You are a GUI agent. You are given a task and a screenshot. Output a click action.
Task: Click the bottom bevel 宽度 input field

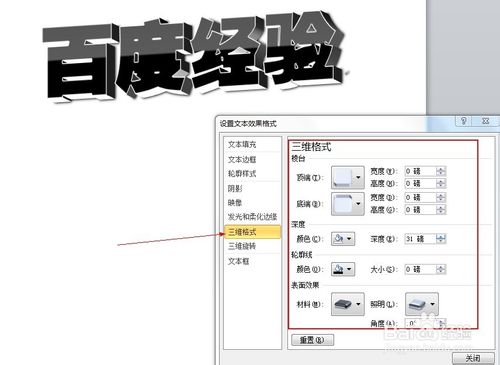pyautogui.click(x=421, y=198)
